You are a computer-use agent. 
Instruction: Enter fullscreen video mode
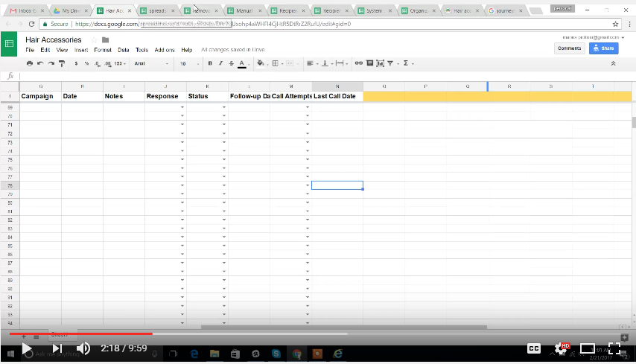click(x=614, y=348)
